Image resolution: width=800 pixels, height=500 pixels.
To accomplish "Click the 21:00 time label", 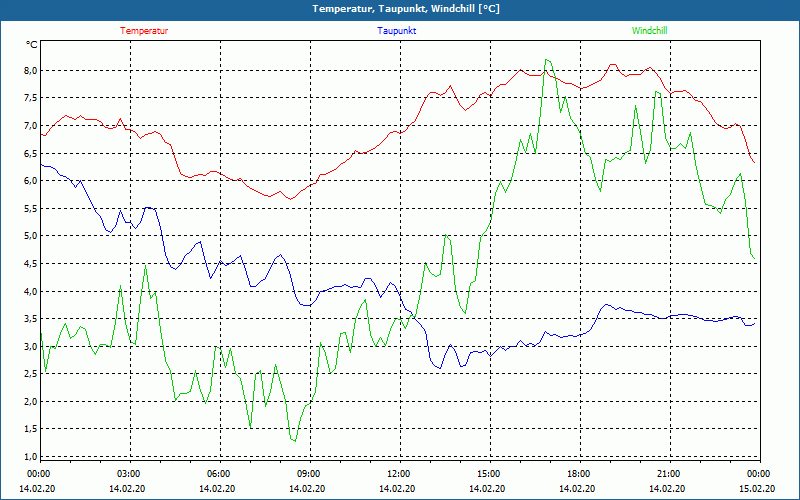I will click(x=668, y=474).
